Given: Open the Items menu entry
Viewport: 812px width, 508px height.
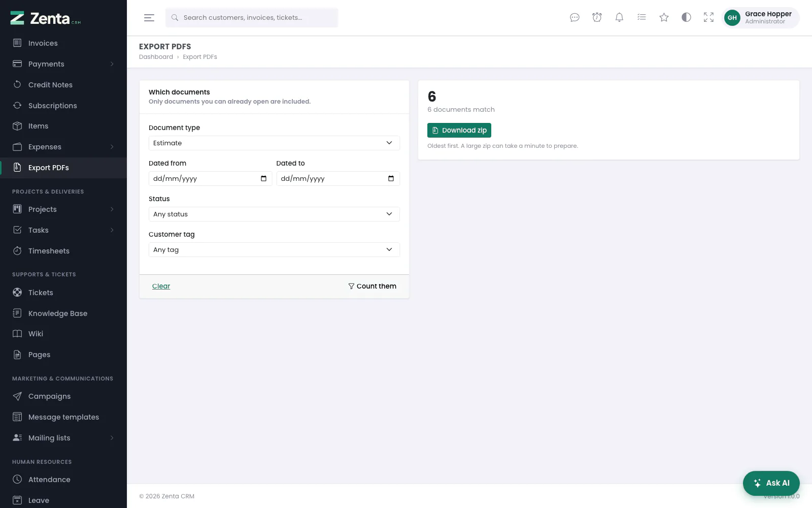Looking at the screenshot, I should [63, 126].
